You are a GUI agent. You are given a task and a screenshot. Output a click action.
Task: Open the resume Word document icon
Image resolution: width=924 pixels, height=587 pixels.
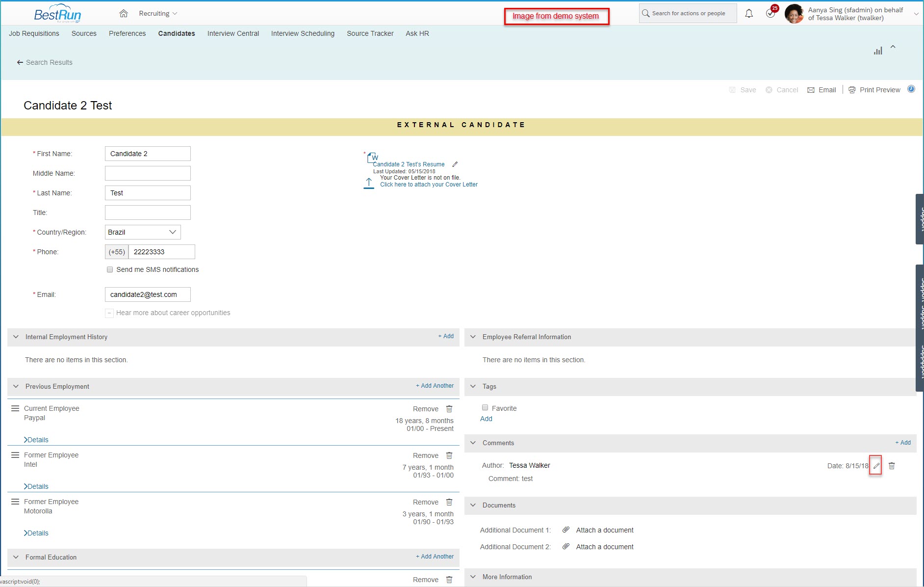(x=372, y=157)
